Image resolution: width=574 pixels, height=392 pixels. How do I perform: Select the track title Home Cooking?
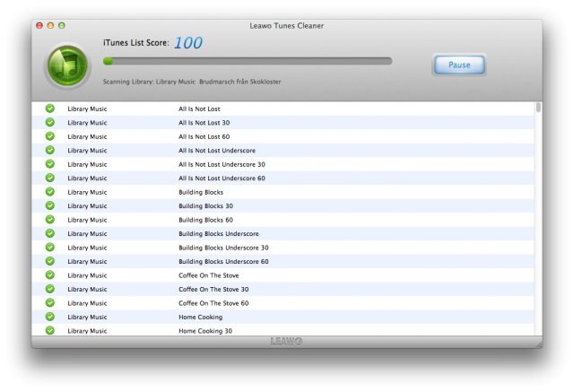[200, 317]
